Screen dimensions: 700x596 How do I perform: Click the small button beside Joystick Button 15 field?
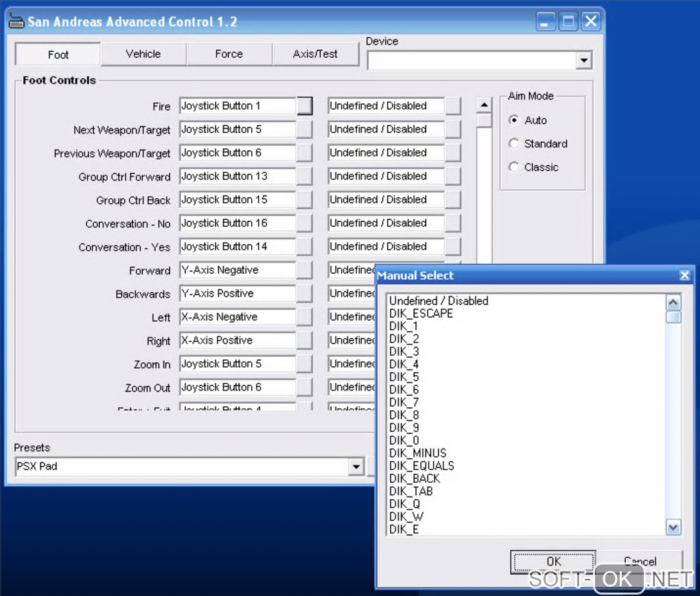pyautogui.click(x=305, y=200)
